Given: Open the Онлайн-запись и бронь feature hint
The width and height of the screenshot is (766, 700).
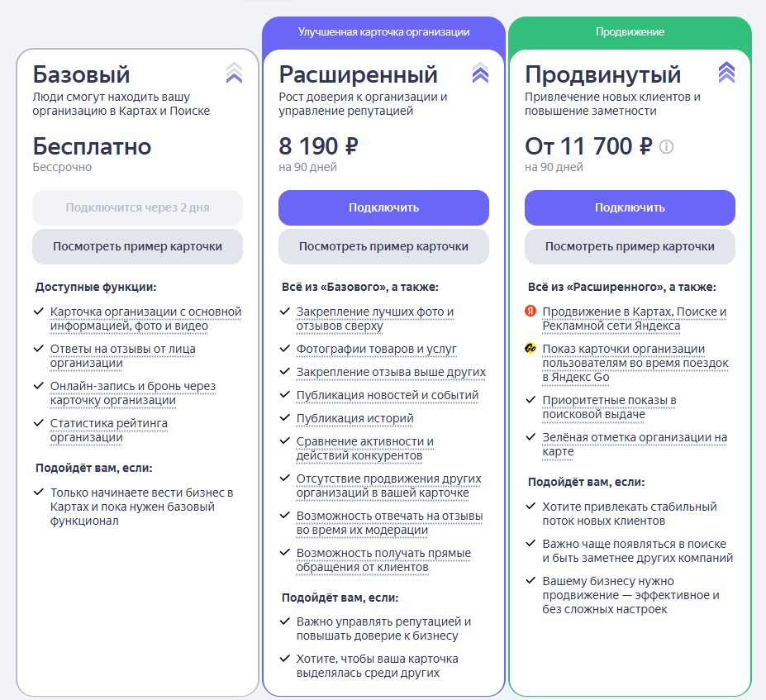Looking at the screenshot, I should [133, 393].
